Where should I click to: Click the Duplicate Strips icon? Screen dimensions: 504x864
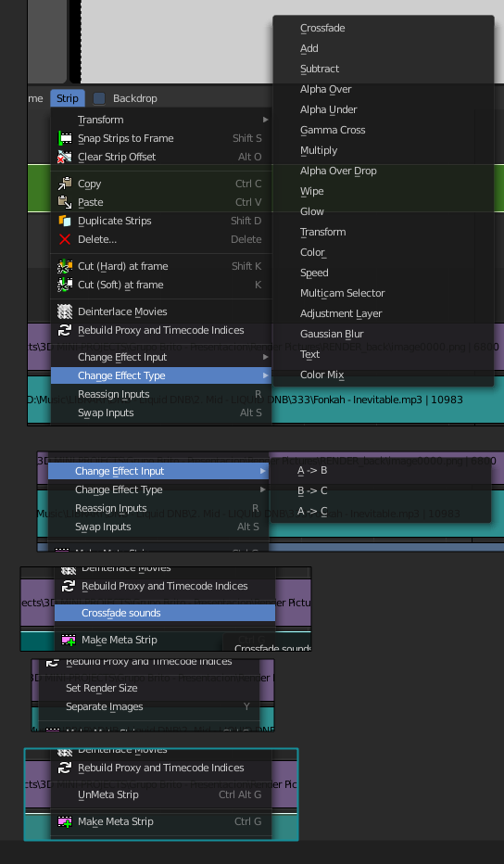click(x=65, y=221)
